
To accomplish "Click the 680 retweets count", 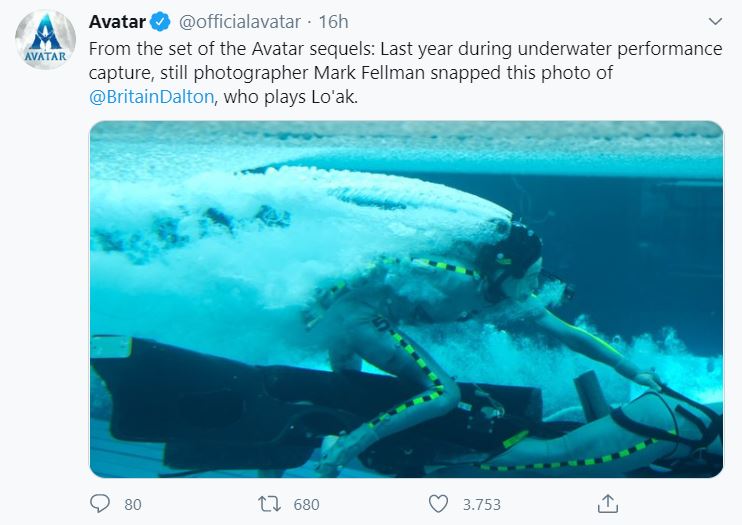I will (307, 505).
